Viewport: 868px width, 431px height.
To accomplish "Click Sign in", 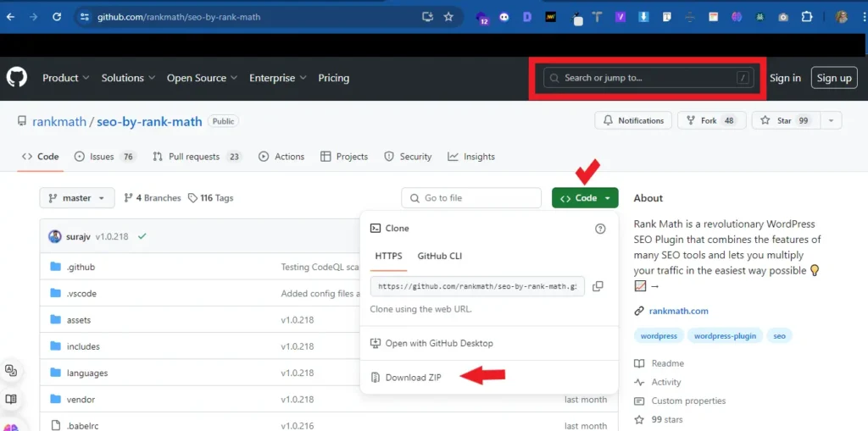I will coord(785,78).
